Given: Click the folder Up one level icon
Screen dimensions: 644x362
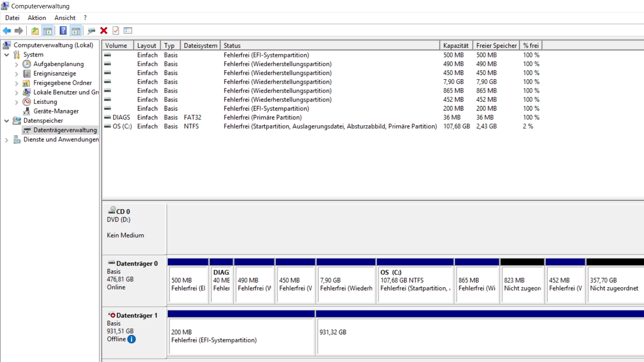Looking at the screenshot, I should pos(35,31).
